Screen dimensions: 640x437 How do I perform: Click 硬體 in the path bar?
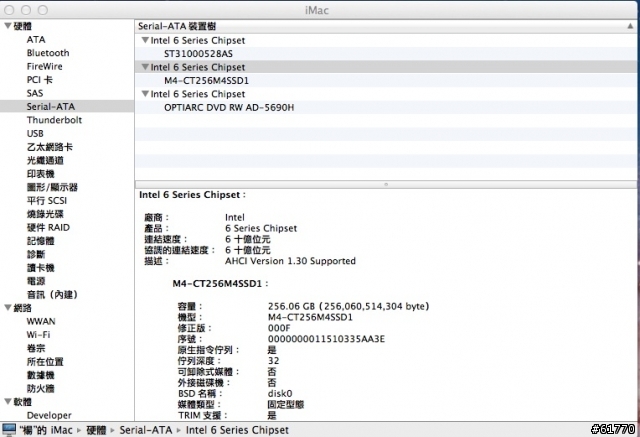(96, 430)
